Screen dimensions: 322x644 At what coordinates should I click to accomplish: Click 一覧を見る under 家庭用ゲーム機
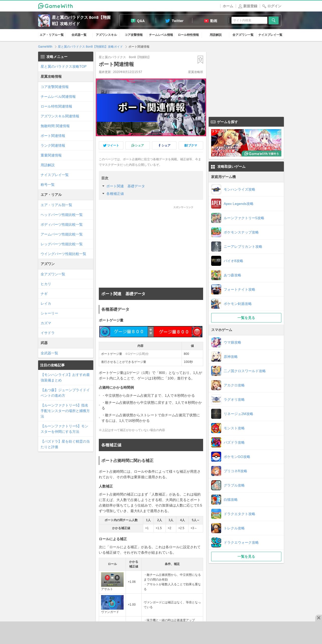coord(246,318)
